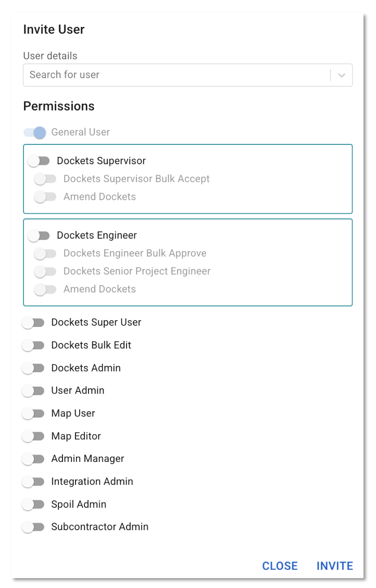The width and height of the screenshot is (376, 588).
Task: Open the Search for user dropdown arrow
Action: [342, 75]
